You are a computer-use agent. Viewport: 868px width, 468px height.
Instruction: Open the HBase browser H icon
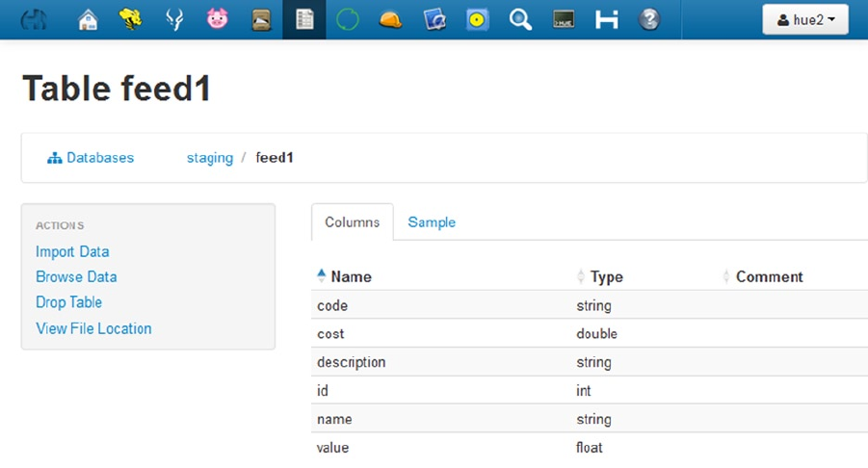[607, 19]
